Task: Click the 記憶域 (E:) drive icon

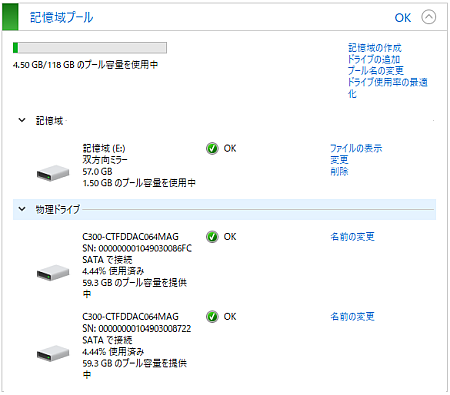Action: (53, 173)
